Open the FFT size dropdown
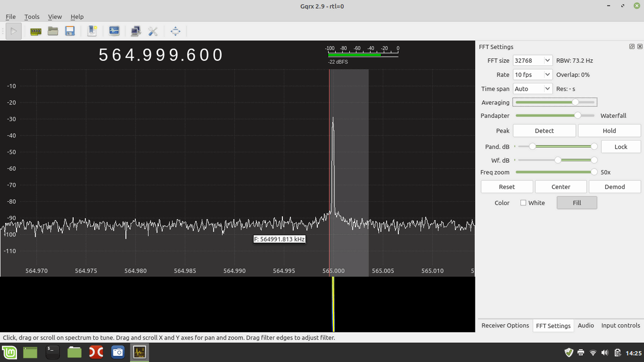This screenshot has height=362, width=644. tap(532, 60)
